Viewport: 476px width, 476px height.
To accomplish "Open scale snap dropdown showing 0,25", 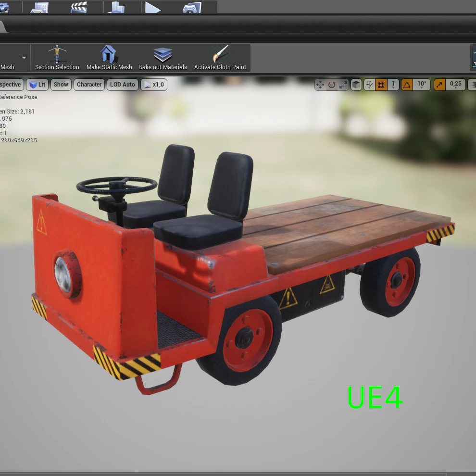I will [456, 85].
